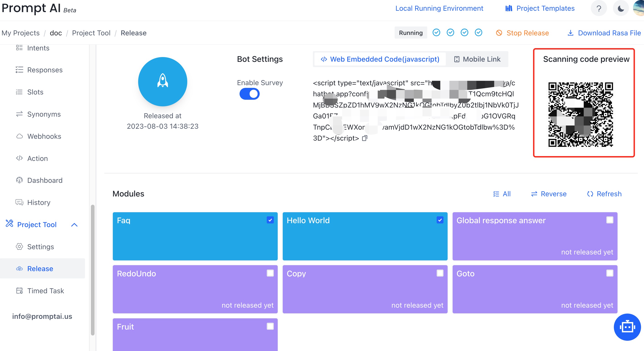Click the Fruit module card title
Image resolution: width=644 pixels, height=351 pixels.
click(125, 327)
